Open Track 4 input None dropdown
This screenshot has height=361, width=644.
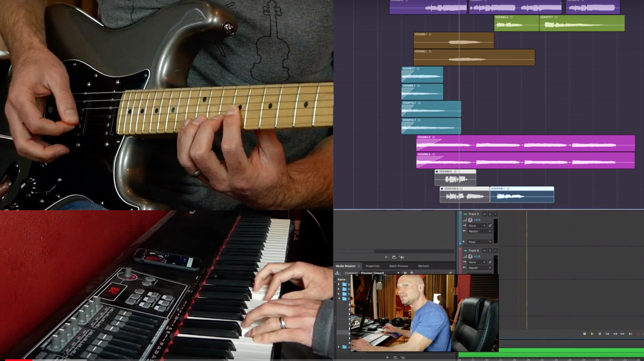tap(477, 262)
